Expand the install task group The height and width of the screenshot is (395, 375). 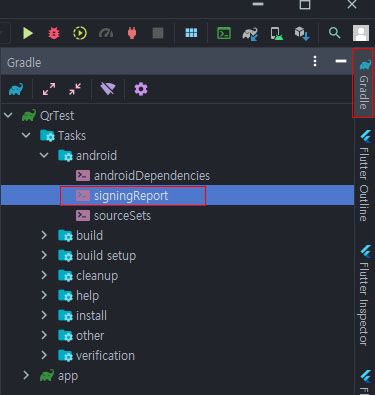pos(44,316)
